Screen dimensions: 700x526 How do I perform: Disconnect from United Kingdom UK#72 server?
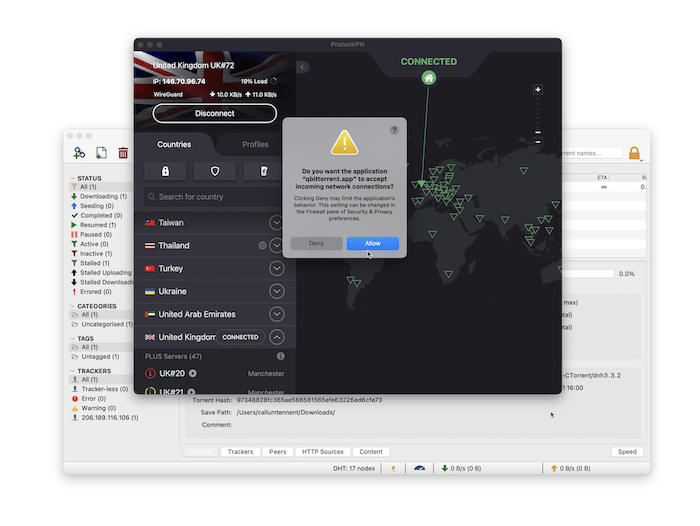tap(215, 113)
